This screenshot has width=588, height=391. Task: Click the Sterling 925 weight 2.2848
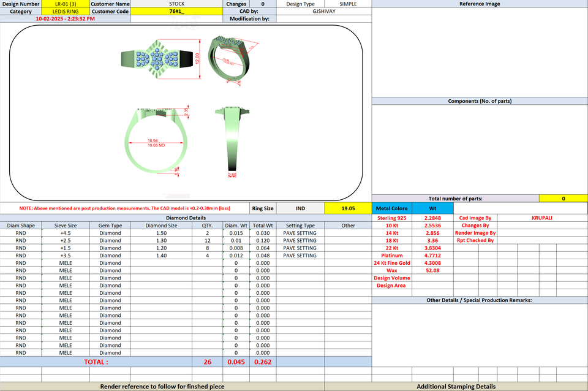pyautogui.click(x=433, y=218)
